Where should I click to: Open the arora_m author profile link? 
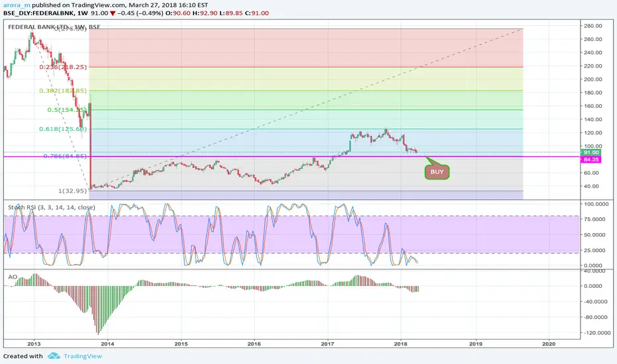pos(17,5)
